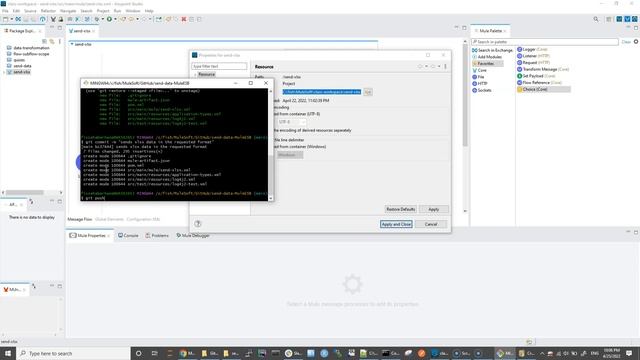Click the Debug toolbar icon
640x360 pixels.
[97, 19]
